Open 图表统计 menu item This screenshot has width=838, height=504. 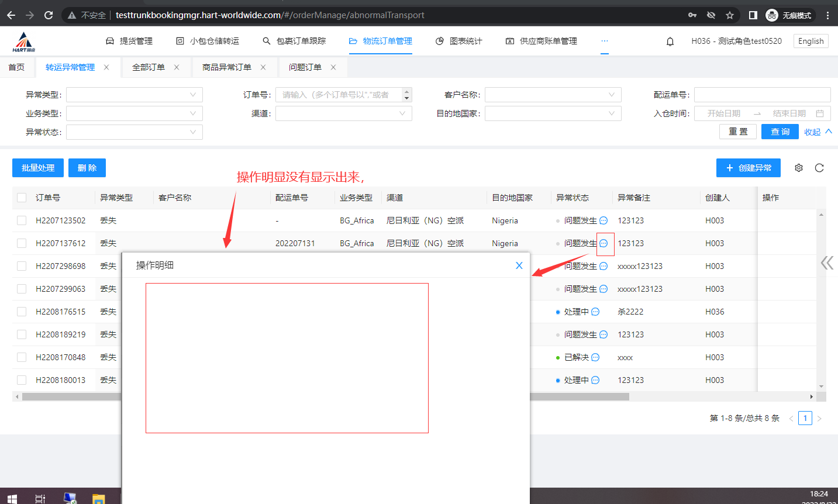(x=459, y=41)
